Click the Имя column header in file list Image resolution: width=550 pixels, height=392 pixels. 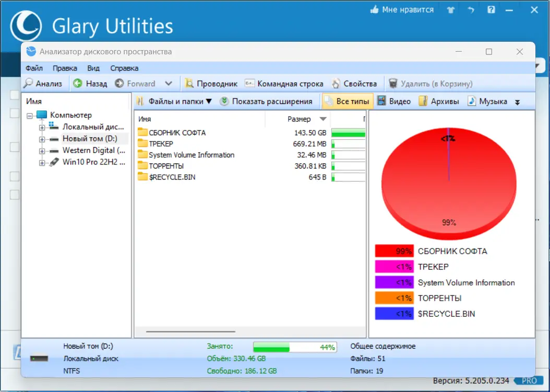pyautogui.click(x=145, y=119)
